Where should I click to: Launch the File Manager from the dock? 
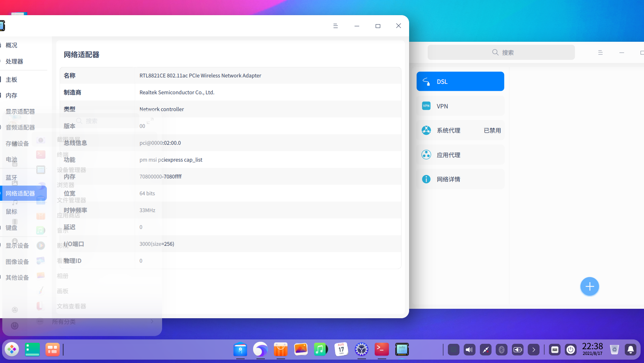[x=240, y=350]
